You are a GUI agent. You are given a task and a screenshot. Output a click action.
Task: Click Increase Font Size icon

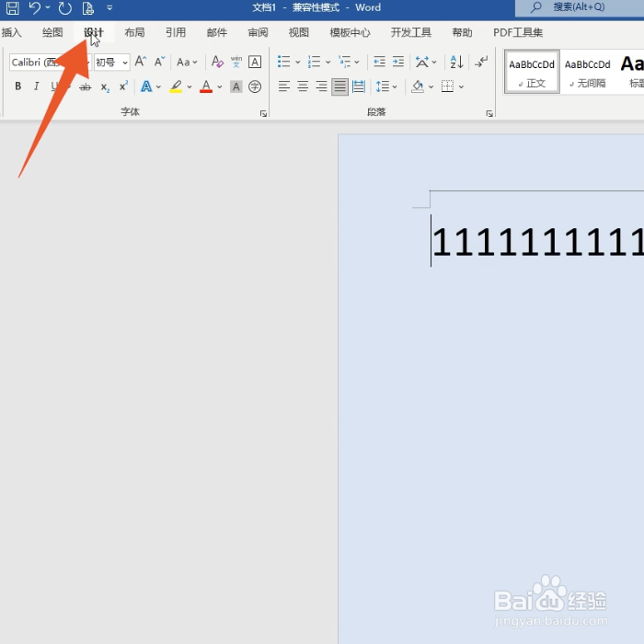point(141,62)
